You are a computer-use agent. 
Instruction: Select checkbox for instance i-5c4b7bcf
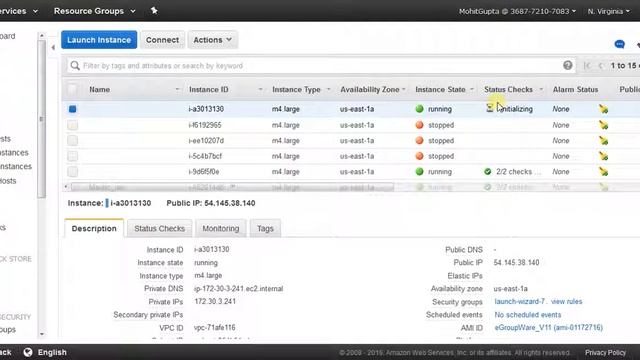click(72, 156)
